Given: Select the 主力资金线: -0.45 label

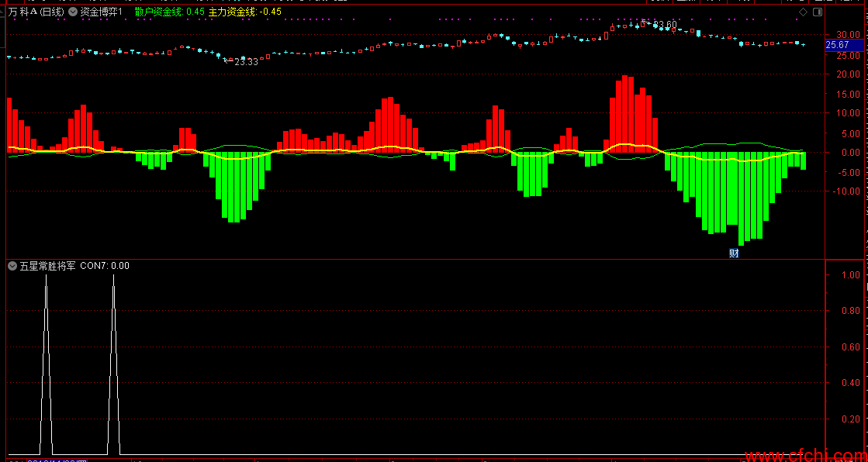Looking at the screenshot, I should 245,12.
